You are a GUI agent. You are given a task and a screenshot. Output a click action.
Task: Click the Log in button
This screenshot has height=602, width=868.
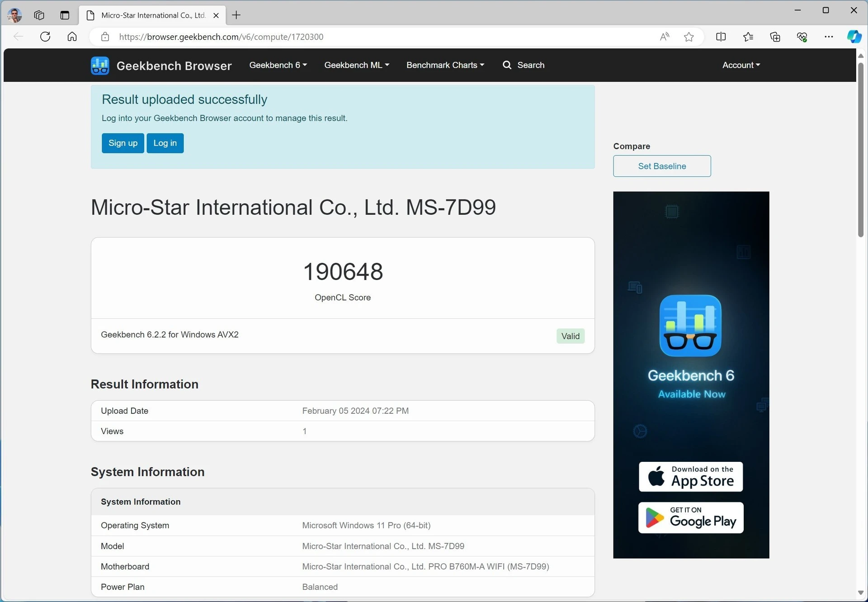(165, 143)
